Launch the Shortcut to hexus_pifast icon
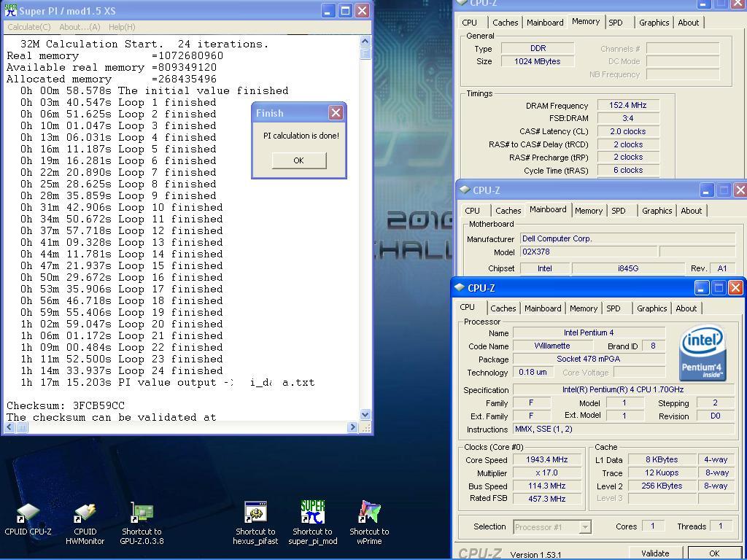 (255, 523)
